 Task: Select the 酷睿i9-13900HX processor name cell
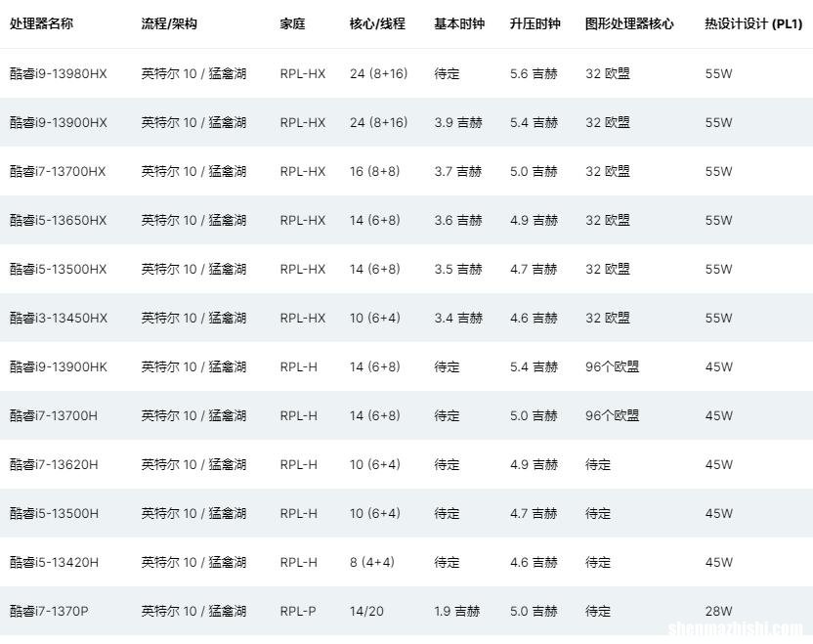pyautogui.click(x=58, y=122)
